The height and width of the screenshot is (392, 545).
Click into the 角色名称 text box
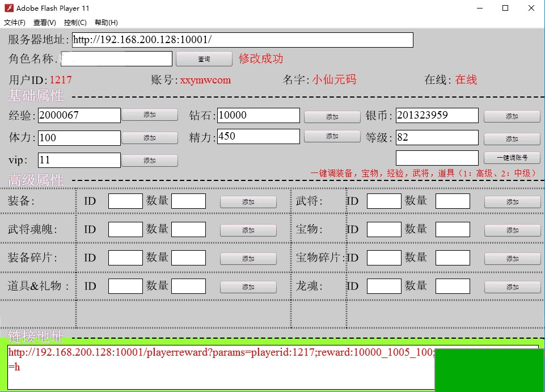[x=116, y=59]
